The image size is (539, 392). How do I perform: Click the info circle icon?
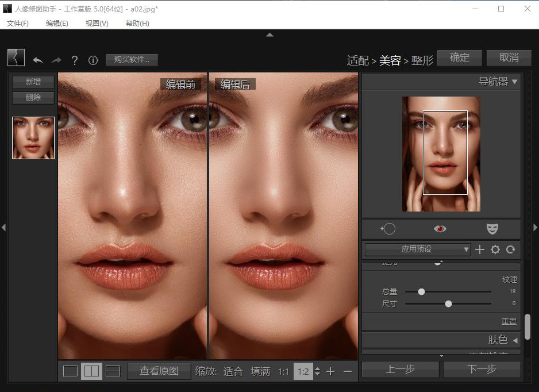[93, 60]
